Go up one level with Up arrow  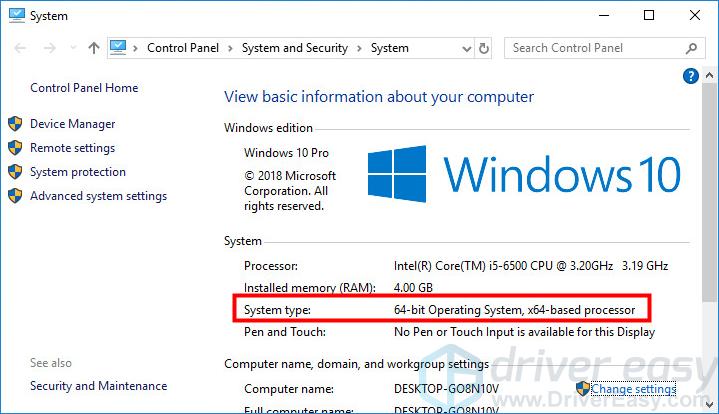pos(94,48)
